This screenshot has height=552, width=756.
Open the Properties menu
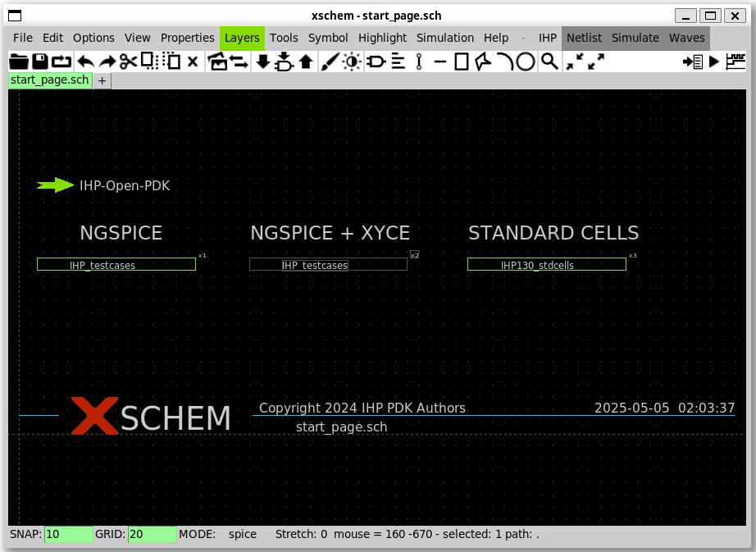pos(187,38)
